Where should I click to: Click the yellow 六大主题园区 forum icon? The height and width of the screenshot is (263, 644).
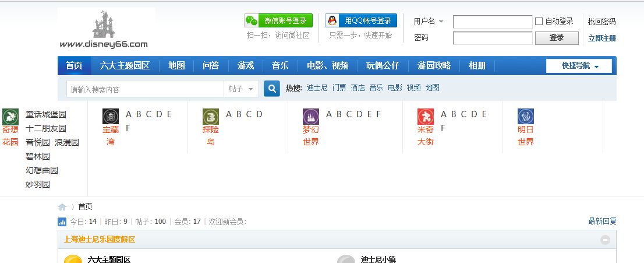(x=73, y=259)
